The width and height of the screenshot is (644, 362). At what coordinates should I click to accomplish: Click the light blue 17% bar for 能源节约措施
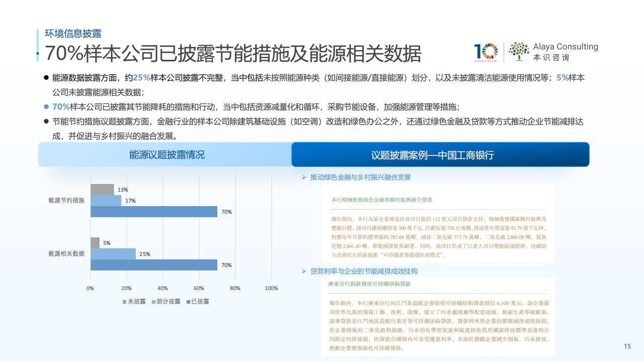pos(106,201)
